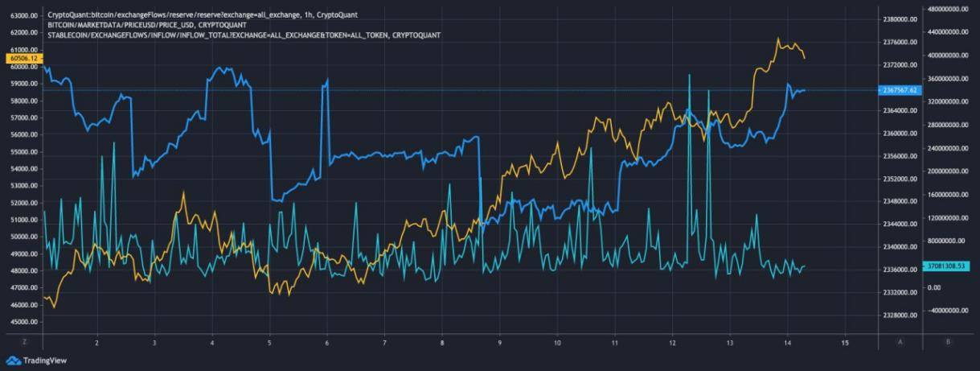Screen dimensions: 980x371
Task: Click the B scale button at bottom right
Action: (949, 342)
